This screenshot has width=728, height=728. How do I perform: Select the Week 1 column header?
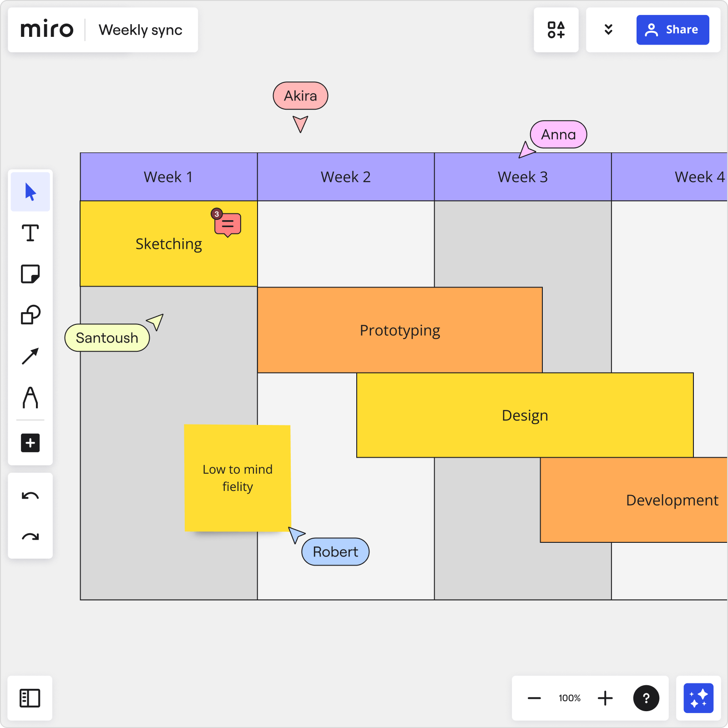[169, 177]
